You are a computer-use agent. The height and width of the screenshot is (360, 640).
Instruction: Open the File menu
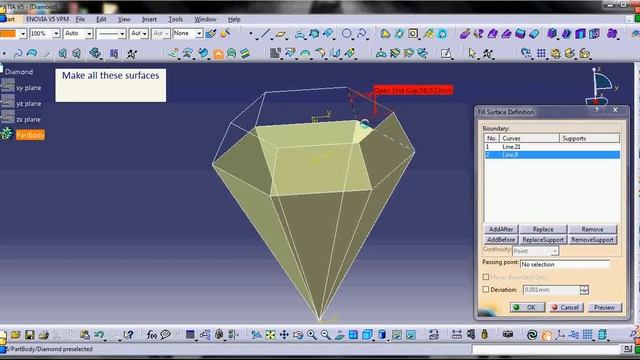pyautogui.click(x=80, y=19)
